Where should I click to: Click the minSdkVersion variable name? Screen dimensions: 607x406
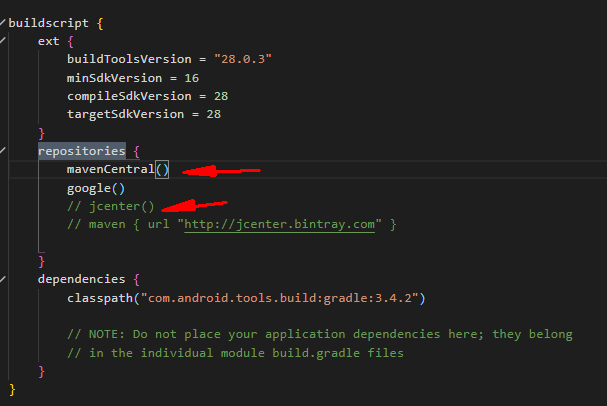115,78
